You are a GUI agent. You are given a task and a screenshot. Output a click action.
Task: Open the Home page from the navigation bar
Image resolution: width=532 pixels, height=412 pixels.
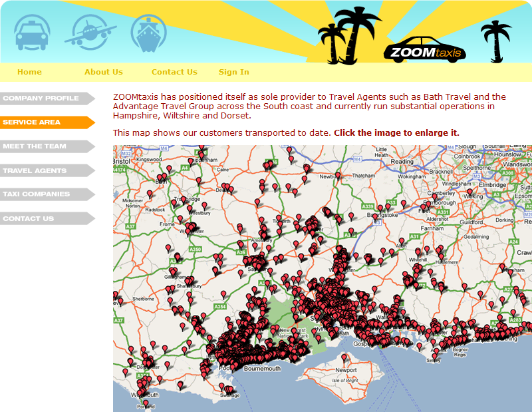tap(29, 72)
